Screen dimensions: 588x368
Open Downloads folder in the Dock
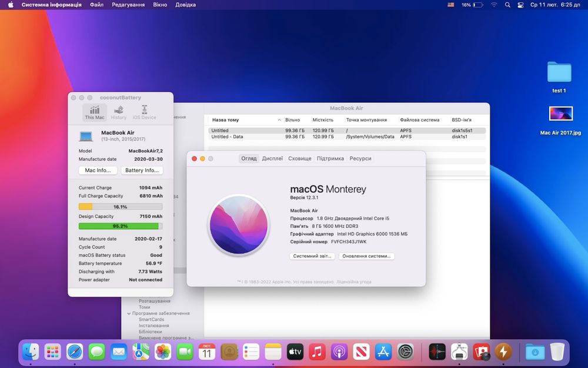(535, 352)
